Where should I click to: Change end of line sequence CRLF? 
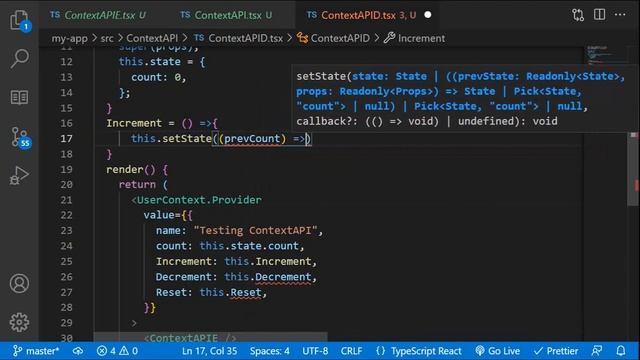351,351
